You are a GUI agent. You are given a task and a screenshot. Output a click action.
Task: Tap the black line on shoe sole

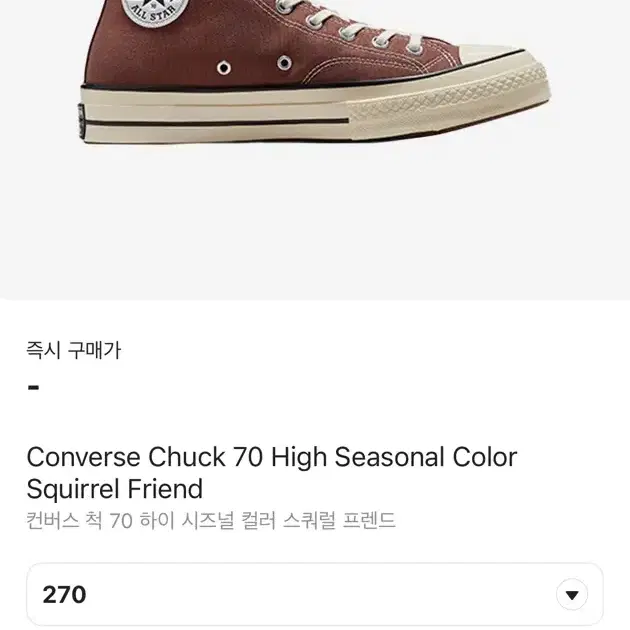tap(216, 122)
